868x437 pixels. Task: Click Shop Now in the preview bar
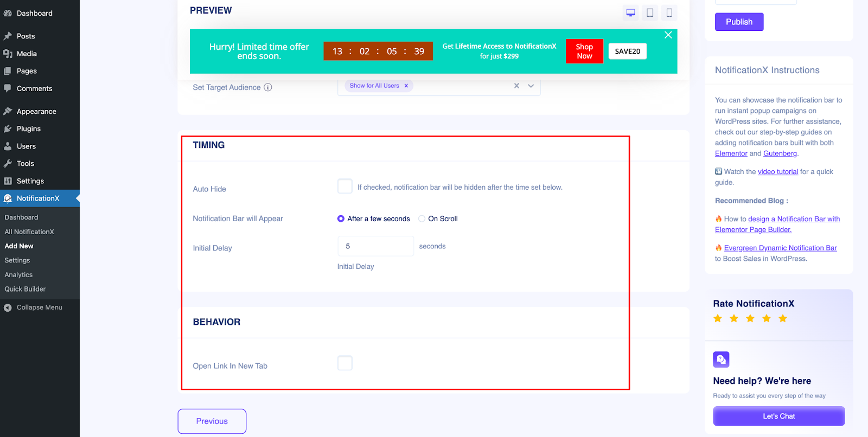coord(584,52)
